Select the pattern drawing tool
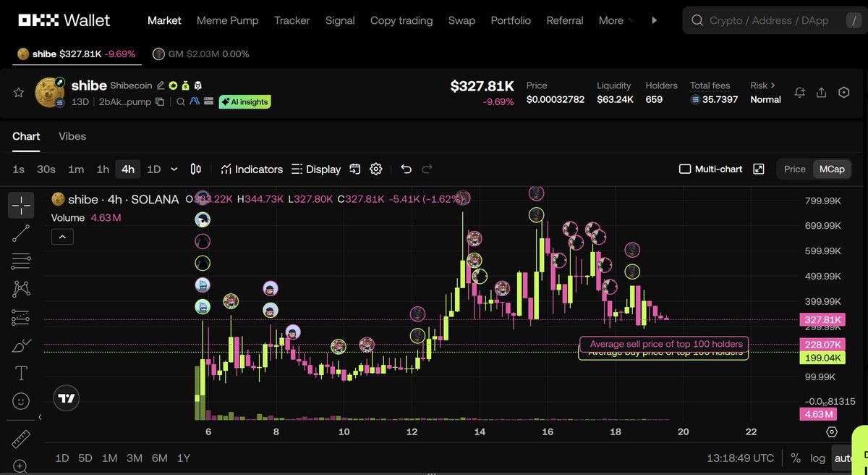The height and width of the screenshot is (475, 868). (x=22, y=290)
